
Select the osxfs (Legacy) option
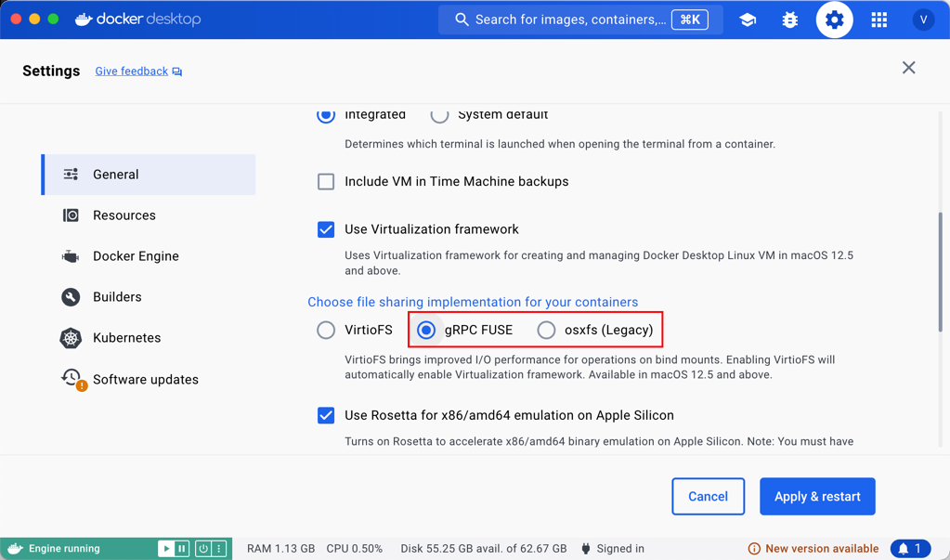547,330
